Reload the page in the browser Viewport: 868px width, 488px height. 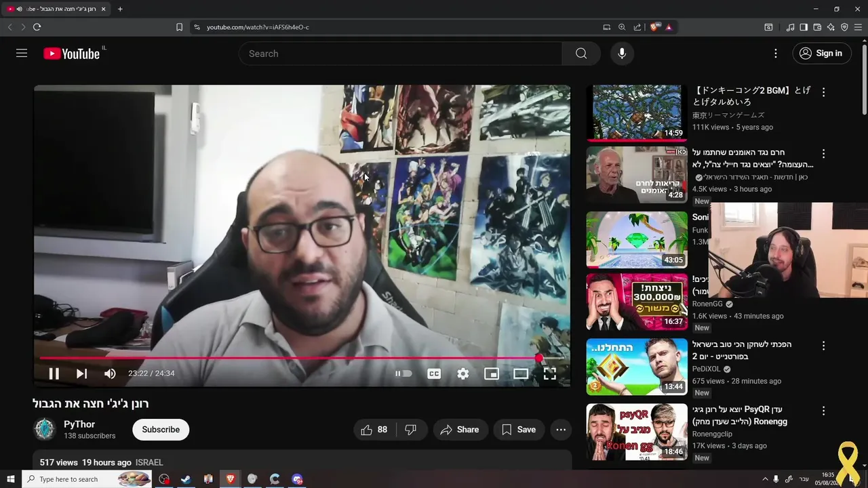[37, 27]
